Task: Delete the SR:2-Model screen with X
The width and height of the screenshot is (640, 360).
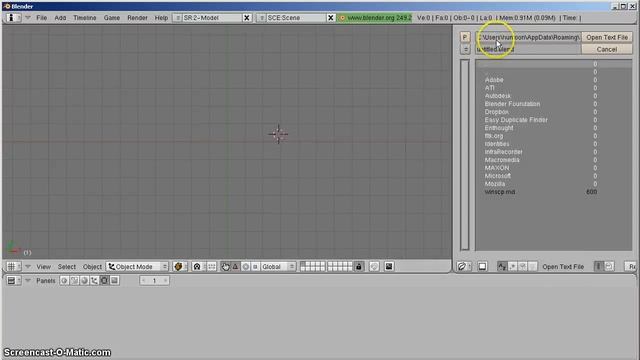Action: (x=247, y=18)
